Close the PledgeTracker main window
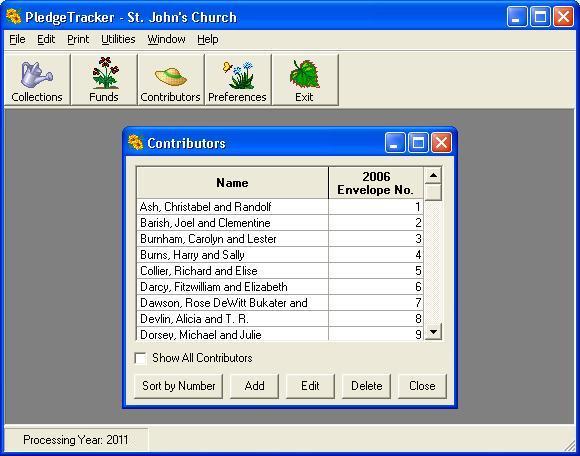Viewport: 580px width, 456px height. pos(563,17)
